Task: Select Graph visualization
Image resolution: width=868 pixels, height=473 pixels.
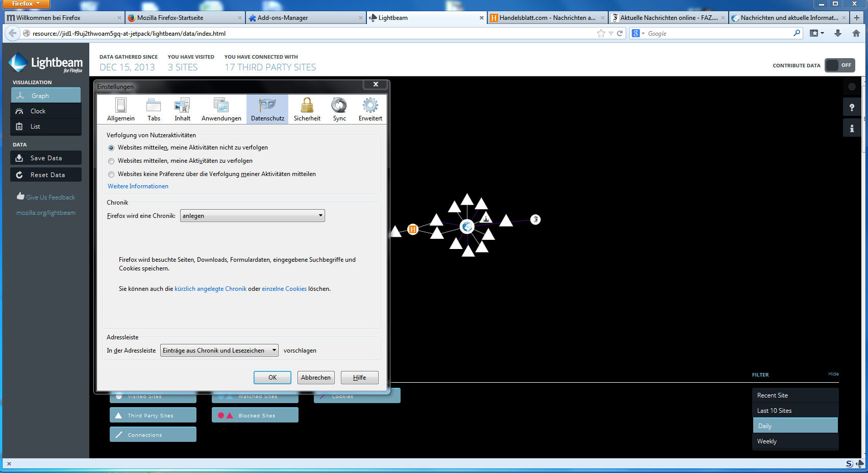Action: pos(46,95)
